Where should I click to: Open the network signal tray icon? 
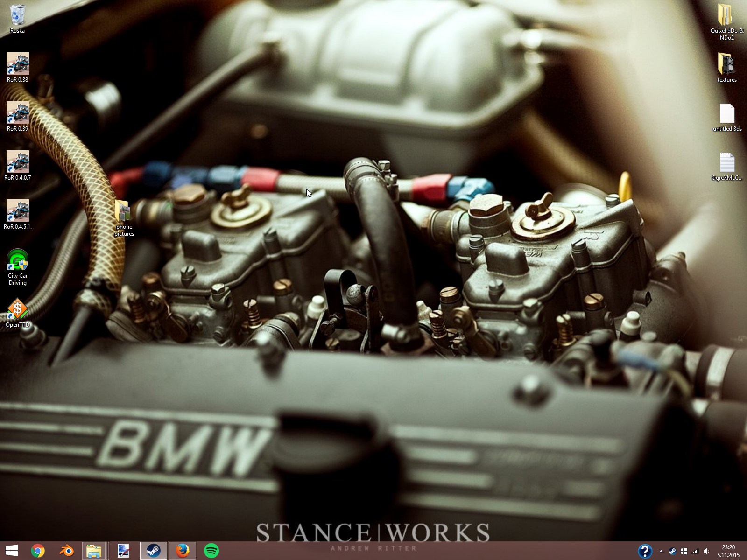695,551
